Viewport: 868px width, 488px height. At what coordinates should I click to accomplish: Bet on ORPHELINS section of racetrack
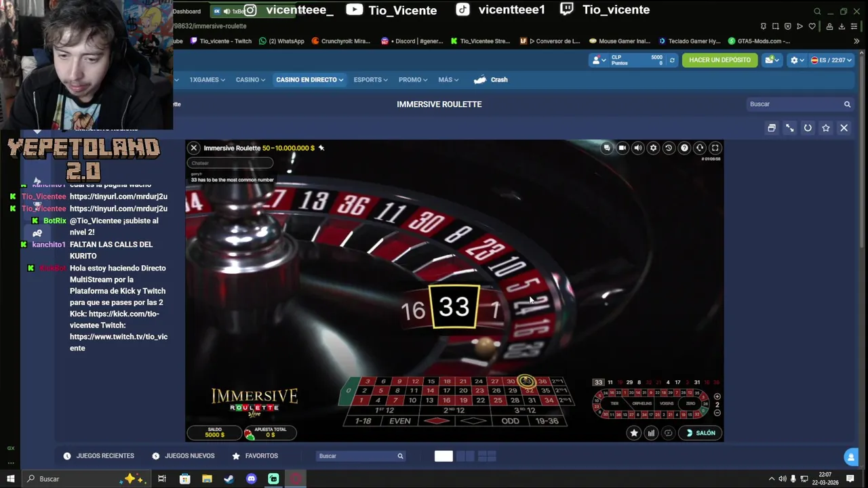[x=642, y=403]
